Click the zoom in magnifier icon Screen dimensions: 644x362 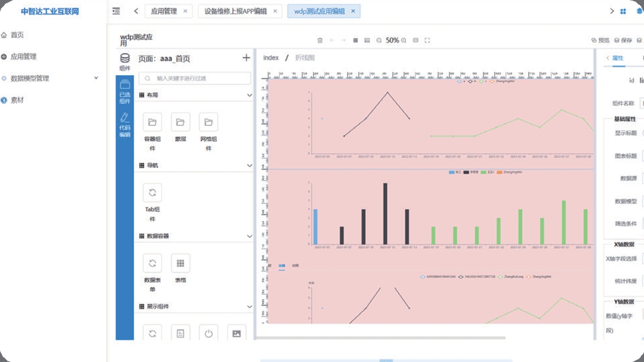403,40
